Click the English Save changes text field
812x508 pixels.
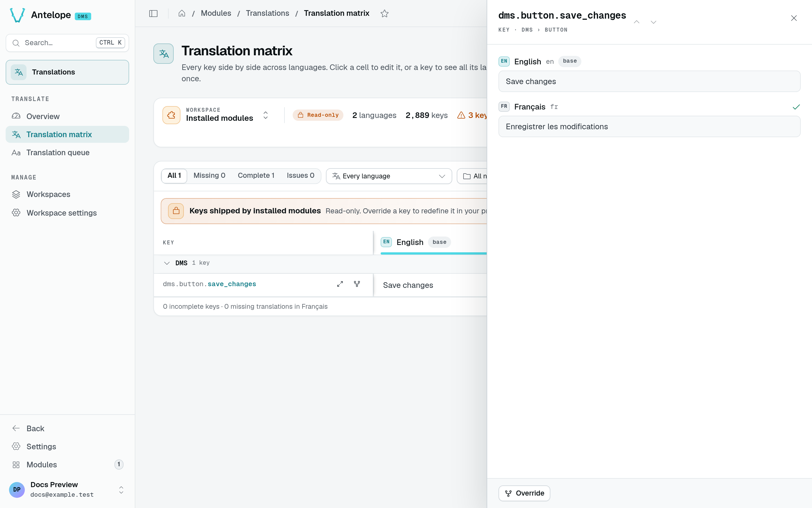click(649, 81)
